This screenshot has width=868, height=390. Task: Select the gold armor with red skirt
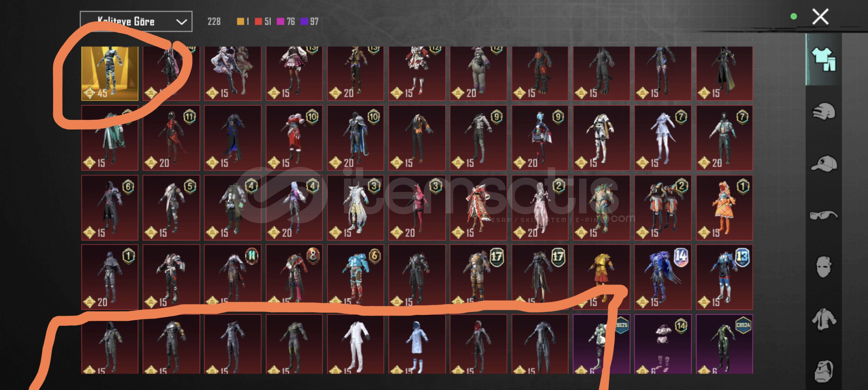(601, 277)
